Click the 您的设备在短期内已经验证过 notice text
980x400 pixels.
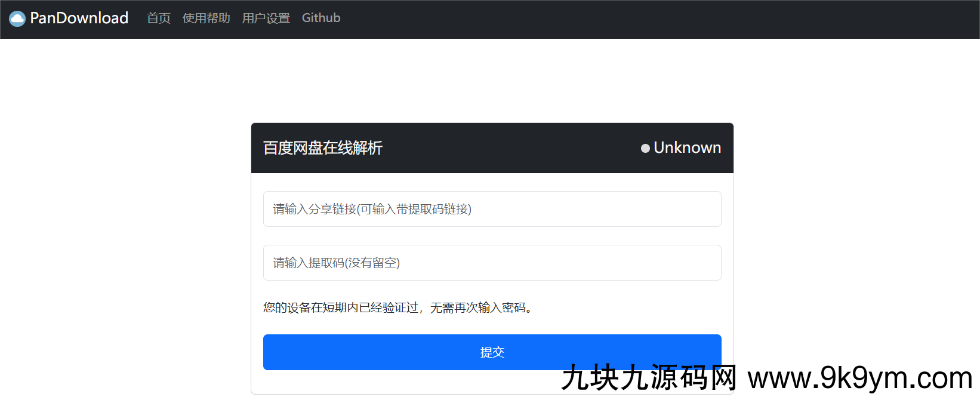pos(398,307)
